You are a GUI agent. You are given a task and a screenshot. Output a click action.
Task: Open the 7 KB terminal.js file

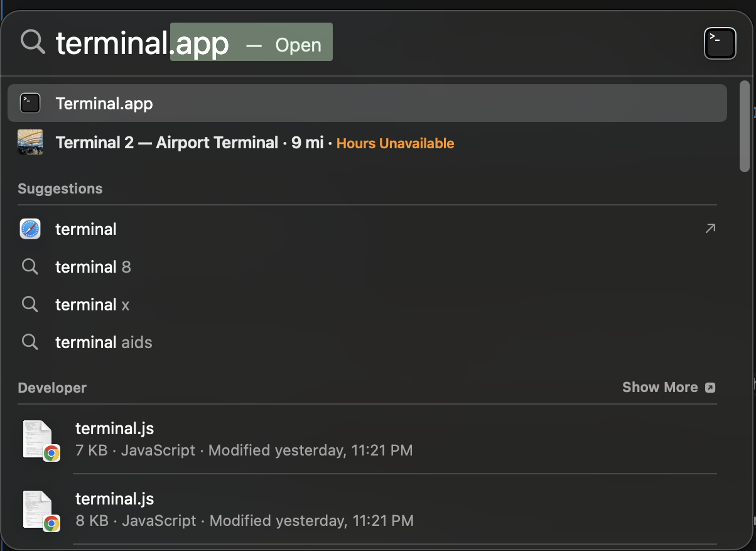[367, 439]
